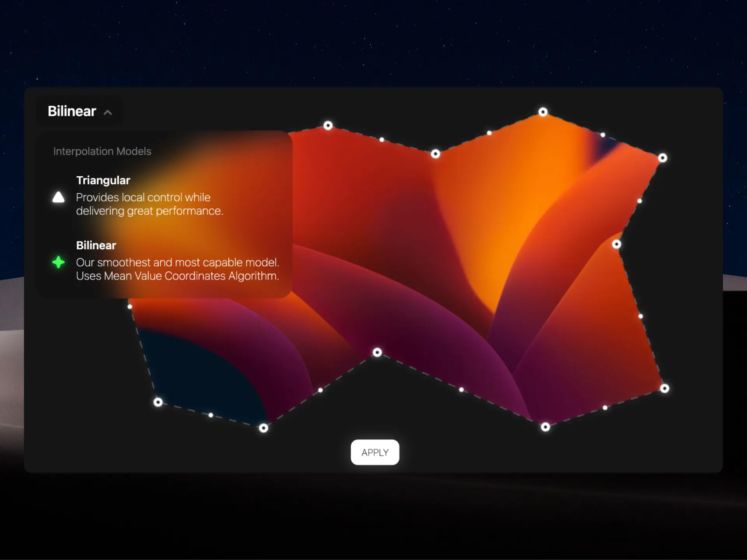747x560 pixels.
Task: Click the white triangle icon for Triangular
Action: (x=58, y=197)
